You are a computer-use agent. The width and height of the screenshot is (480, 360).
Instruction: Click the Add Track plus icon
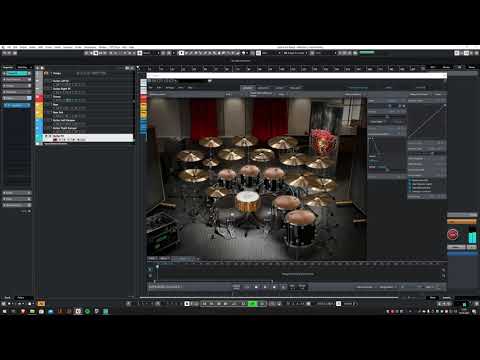[x=38, y=68]
